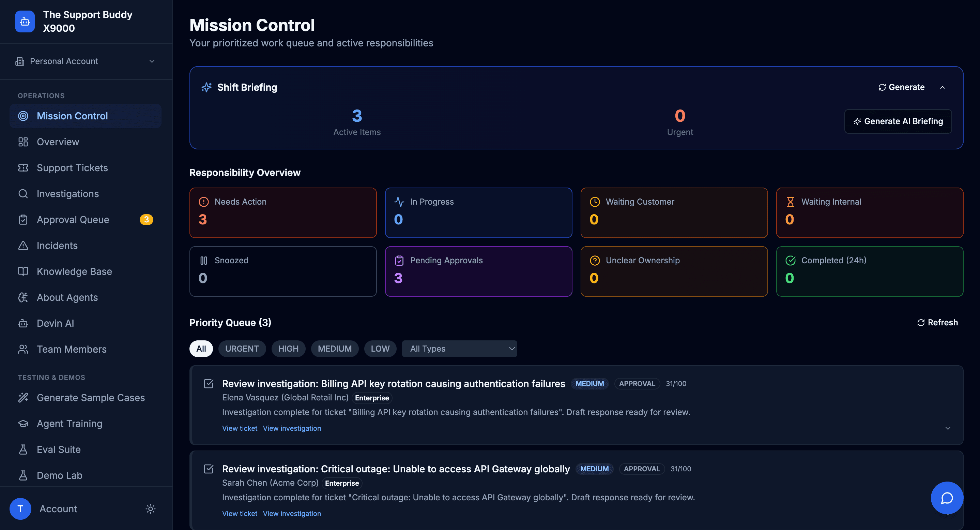The image size is (980, 530).
Task: Open View investigation for Critical outage item
Action: [x=292, y=513]
